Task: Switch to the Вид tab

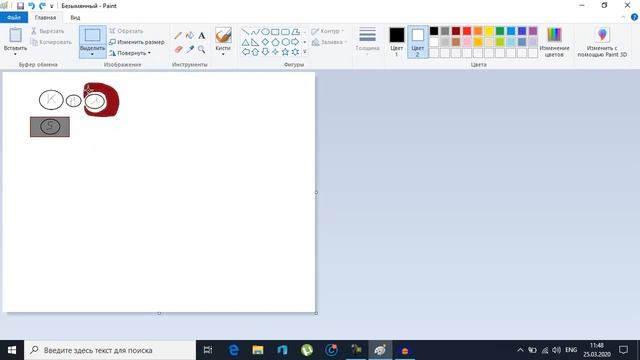Action: coord(75,18)
